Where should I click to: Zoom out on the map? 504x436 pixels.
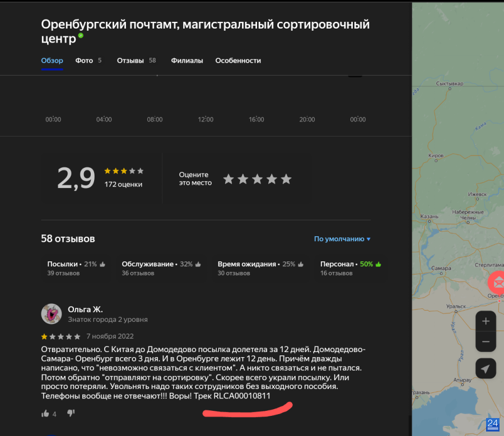pyautogui.click(x=486, y=341)
